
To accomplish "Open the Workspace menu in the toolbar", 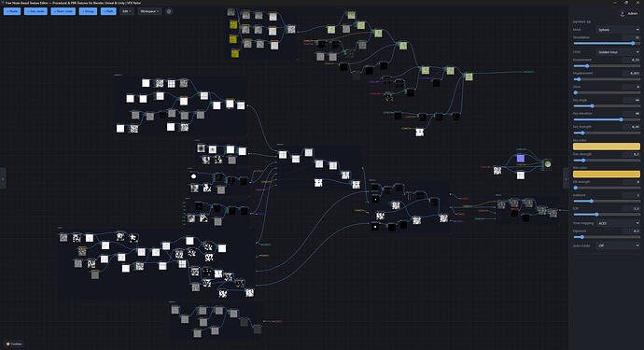I will click(149, 11).
